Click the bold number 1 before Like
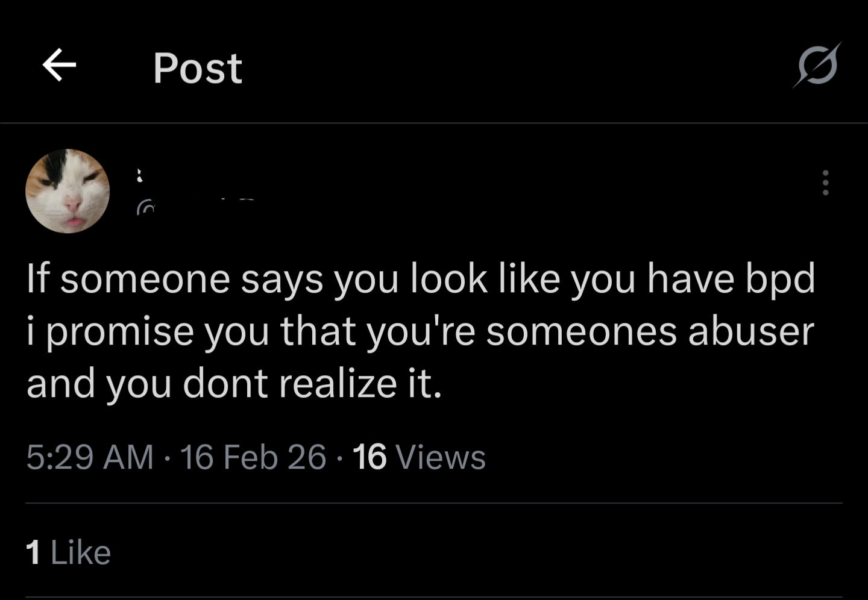The width and height of the screenshot is (868, 600). (33, 552)
